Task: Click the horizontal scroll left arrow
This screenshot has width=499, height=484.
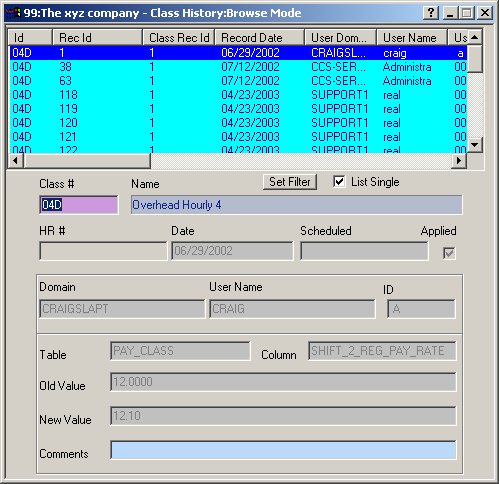Action: pyautogui.click(x=15, y=161)
